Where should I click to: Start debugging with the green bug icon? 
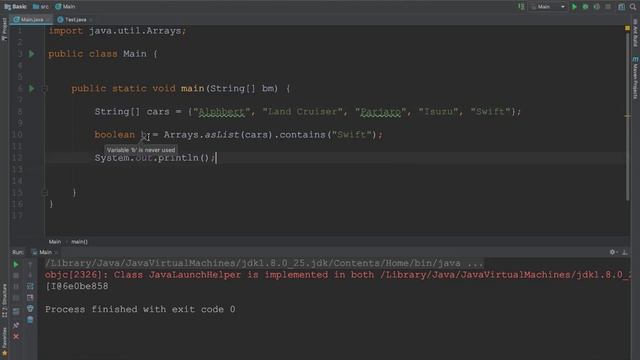pyautogui.click(x=585, y=7)
